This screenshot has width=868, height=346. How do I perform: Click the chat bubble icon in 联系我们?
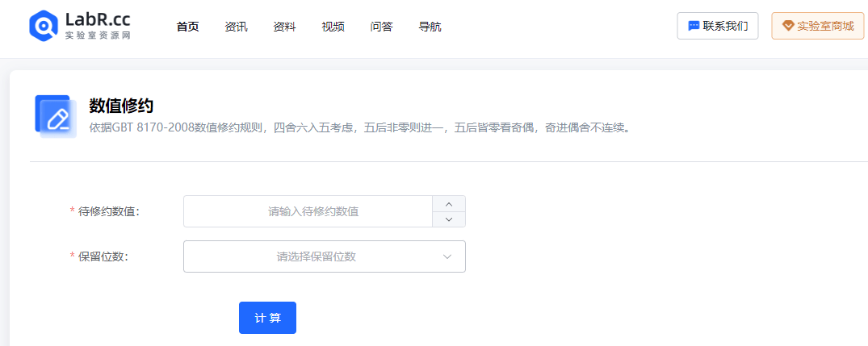click(694, 27)
